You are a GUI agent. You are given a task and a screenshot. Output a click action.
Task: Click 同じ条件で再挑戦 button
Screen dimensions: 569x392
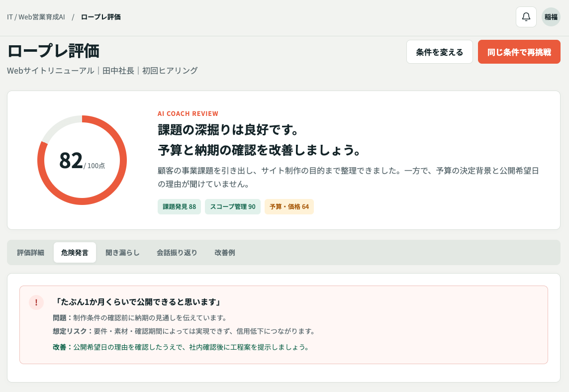pos(519,52)
